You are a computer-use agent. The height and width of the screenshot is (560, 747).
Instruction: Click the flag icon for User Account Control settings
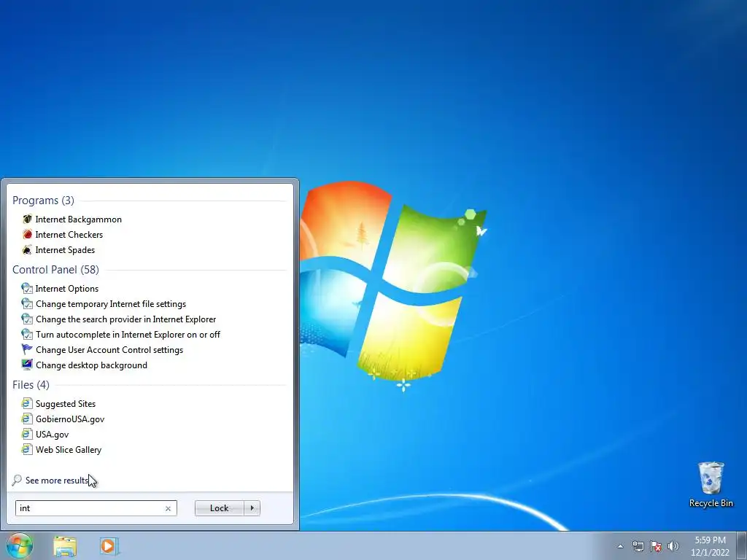point(27,349)
